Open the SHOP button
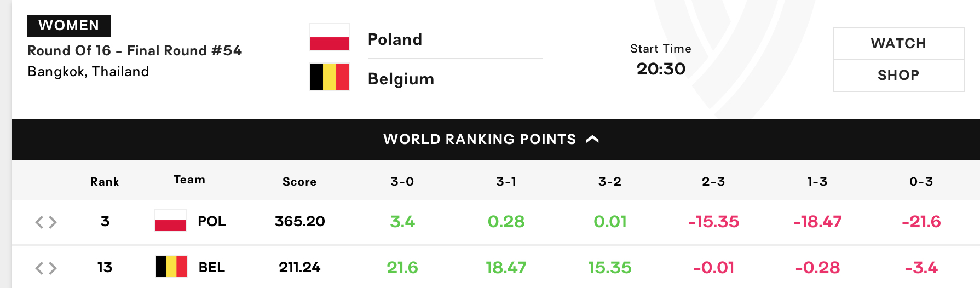The width and height of the screenshot is (980, 288). [898, 75]
